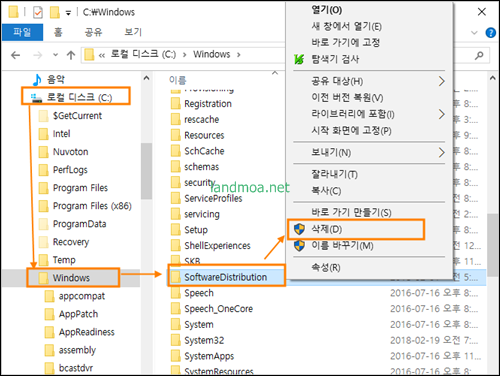Select PerfLogs folder in tree

pos(70,170)
